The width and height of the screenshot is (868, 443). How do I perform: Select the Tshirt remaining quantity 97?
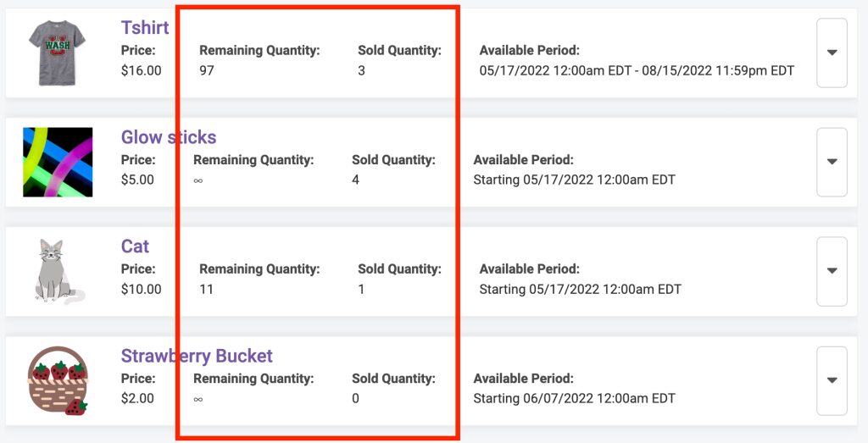click(207, 70)
